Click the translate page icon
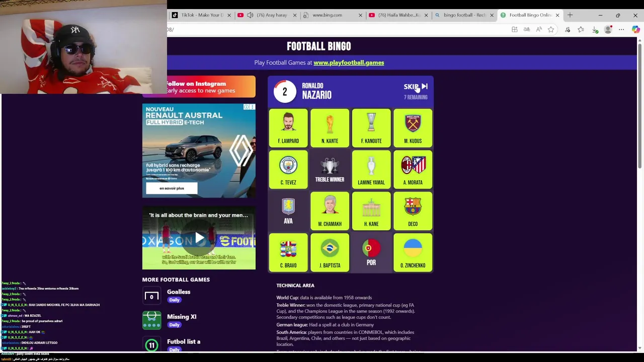Image resolution: width=644 pixels, height=362 pixels. (527, 30)
